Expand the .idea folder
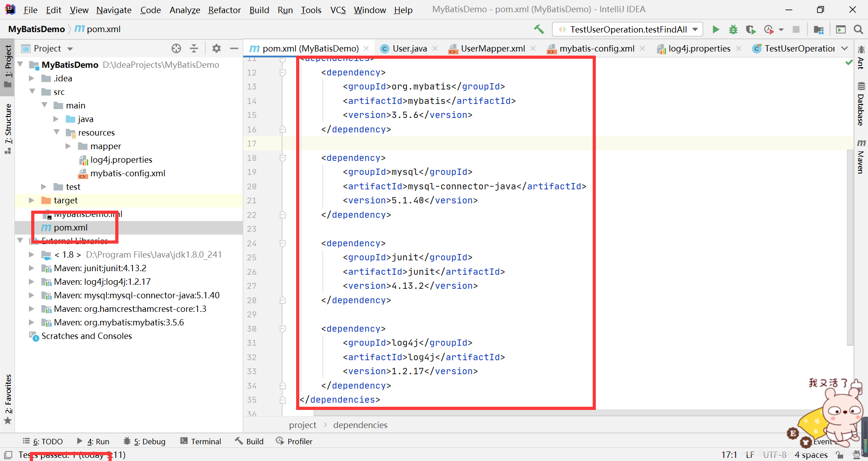 point(32,78)
